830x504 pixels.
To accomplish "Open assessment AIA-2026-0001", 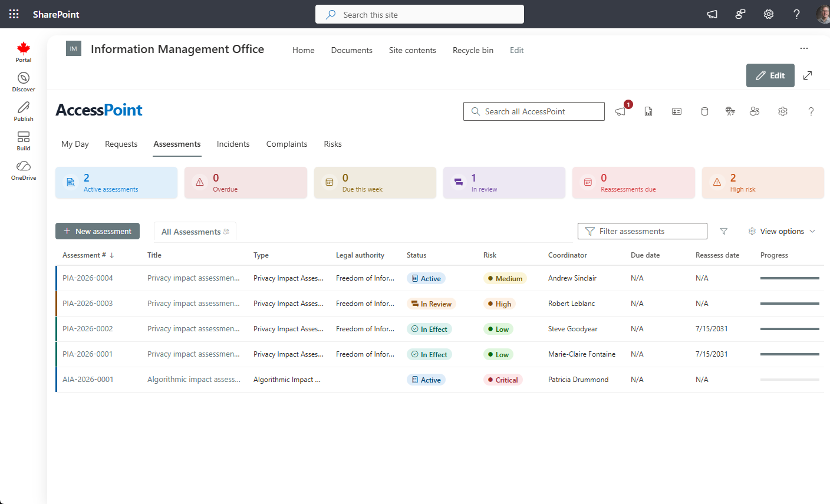I will (x=88, y=380).
